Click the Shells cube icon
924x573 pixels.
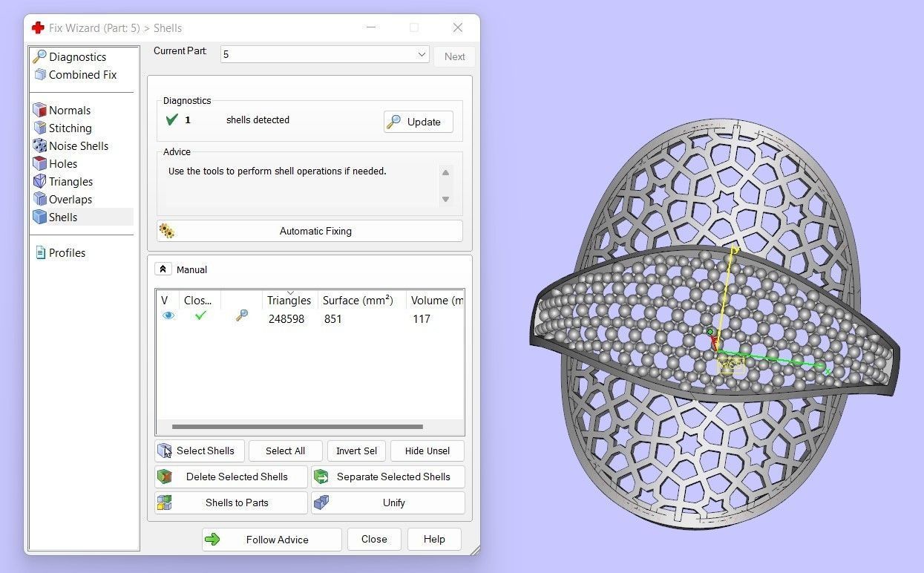pos(40,217)
